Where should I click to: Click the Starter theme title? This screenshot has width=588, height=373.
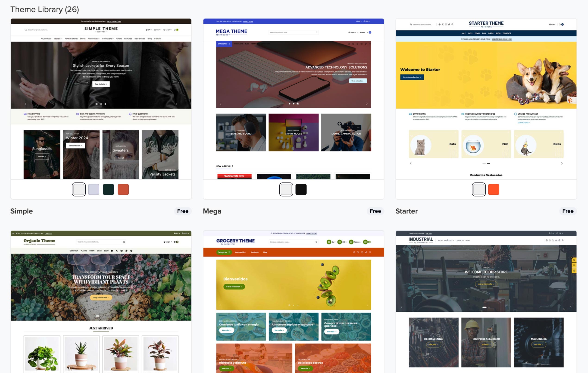pyautogui.click(x=406, y=211)
